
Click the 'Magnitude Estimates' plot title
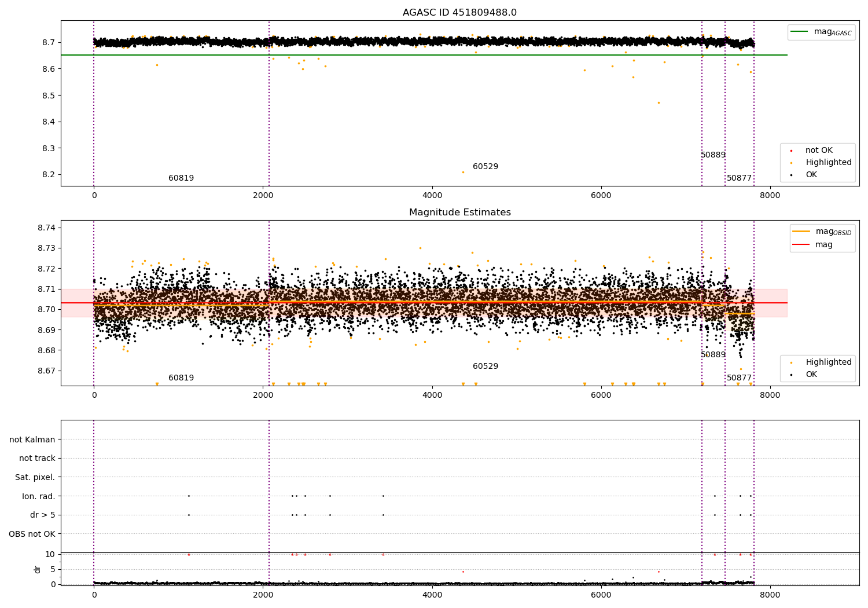coord(460,213)
